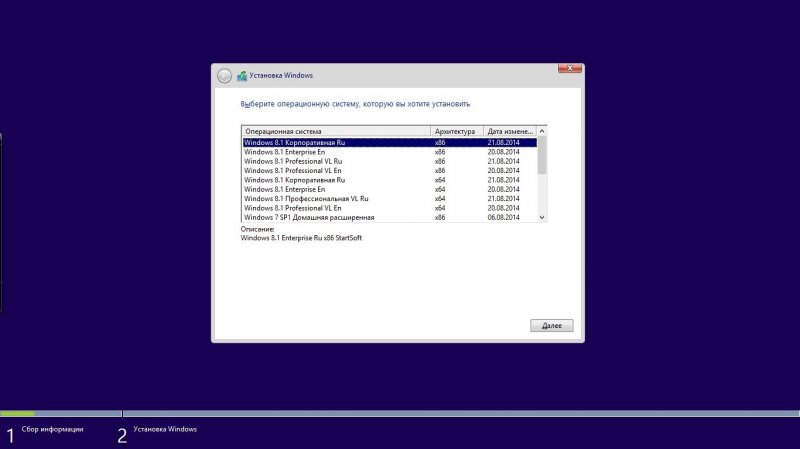Click the Далее button
800x449 pixels.
(x=552, y=326)
